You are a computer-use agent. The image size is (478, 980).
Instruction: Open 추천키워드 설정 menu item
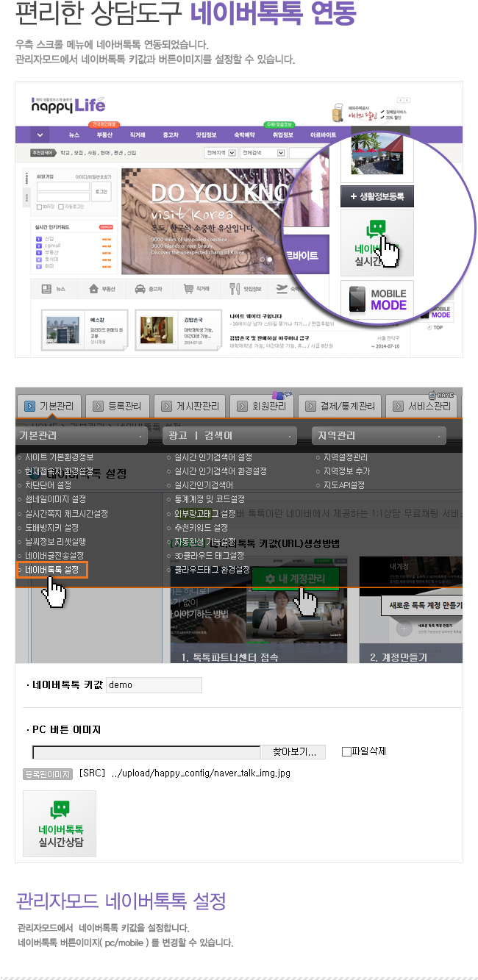201,527
